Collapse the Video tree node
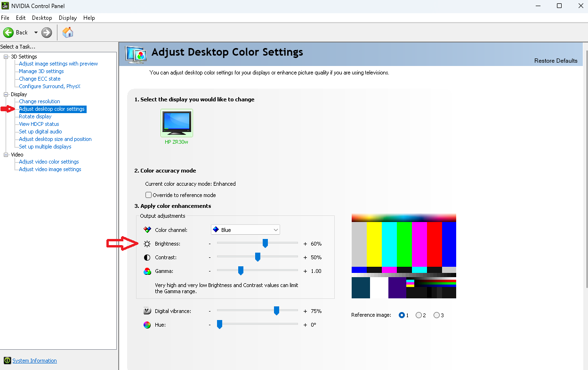 6,155
